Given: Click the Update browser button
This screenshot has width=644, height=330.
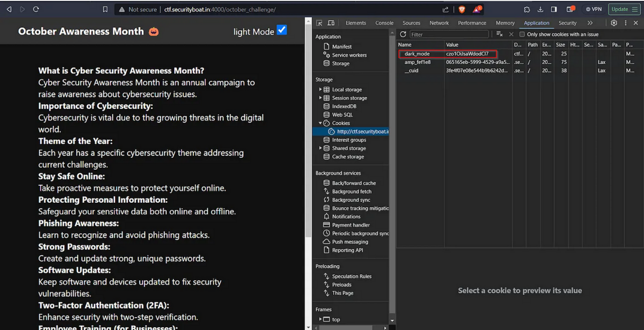Looking at the screenshot, I should (625, 9).
